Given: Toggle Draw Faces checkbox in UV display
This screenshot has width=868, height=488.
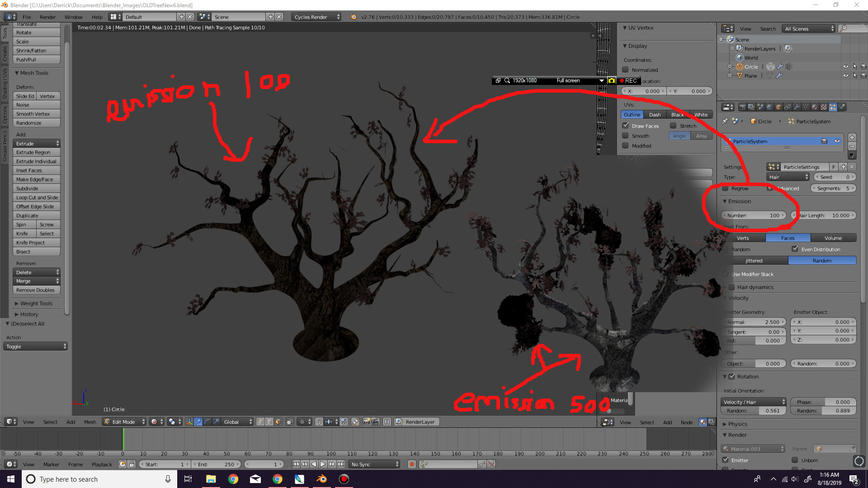Looking at the screenshot, I should (x=625, y=125).
